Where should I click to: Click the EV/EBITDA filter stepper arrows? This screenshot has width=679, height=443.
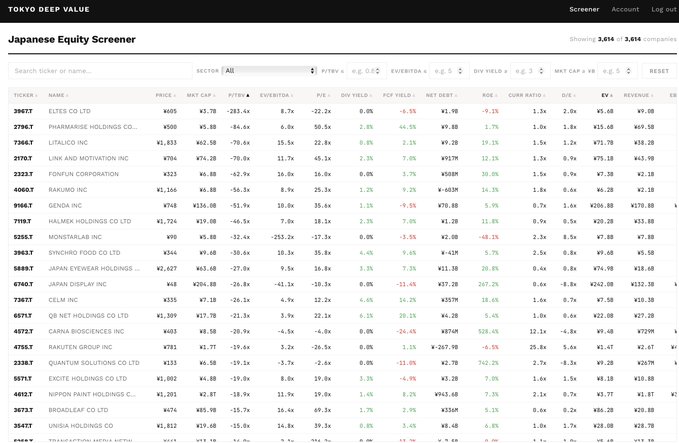point(460,71)
